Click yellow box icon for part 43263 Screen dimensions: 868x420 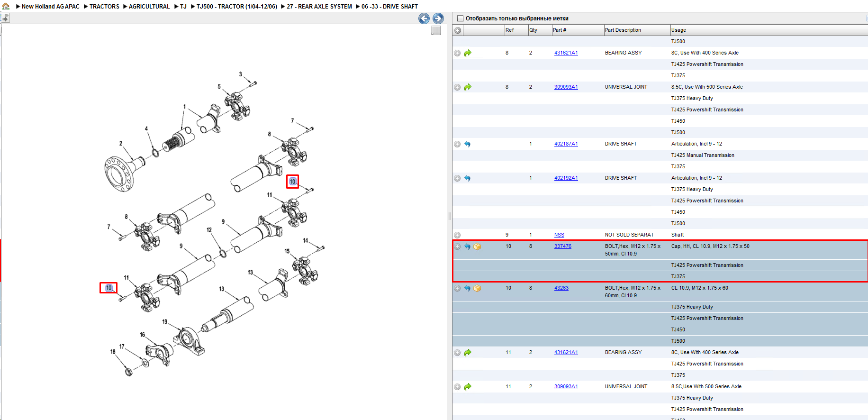477,288
